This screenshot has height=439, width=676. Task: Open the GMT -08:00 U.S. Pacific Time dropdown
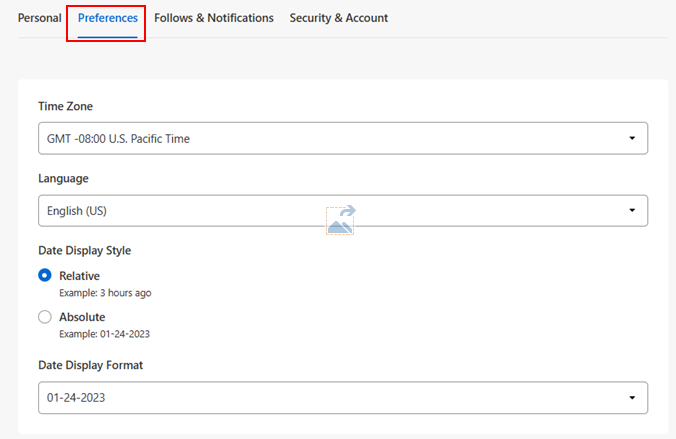[342, 138]
